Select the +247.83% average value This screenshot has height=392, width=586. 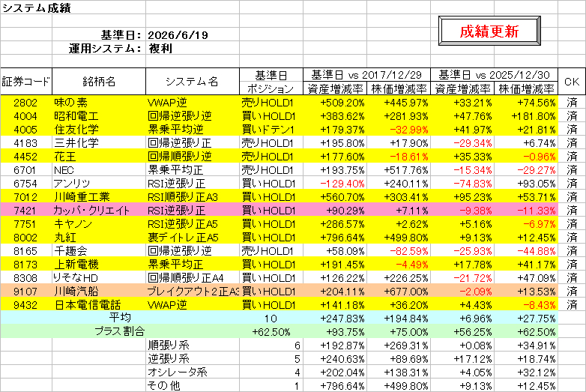tap(335, 318)
